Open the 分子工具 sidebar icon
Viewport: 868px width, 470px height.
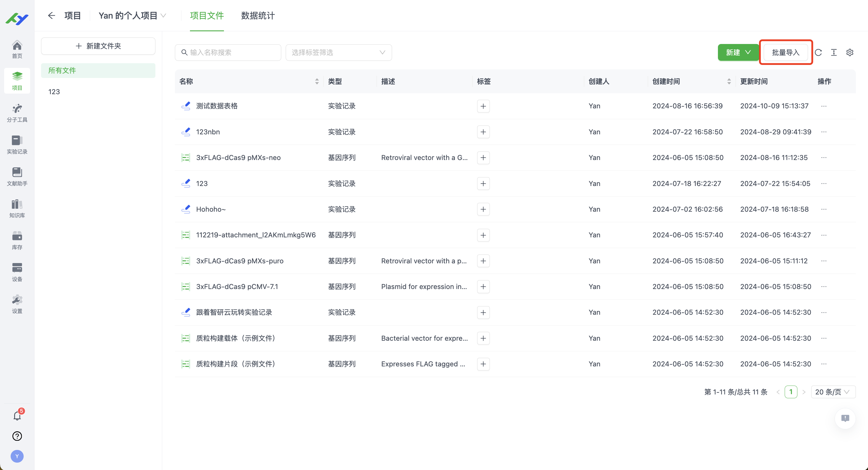17,112
